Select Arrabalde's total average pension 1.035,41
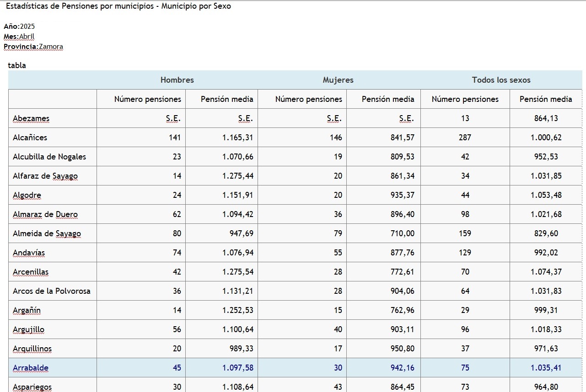586x392 pixels. coord(545,368)
